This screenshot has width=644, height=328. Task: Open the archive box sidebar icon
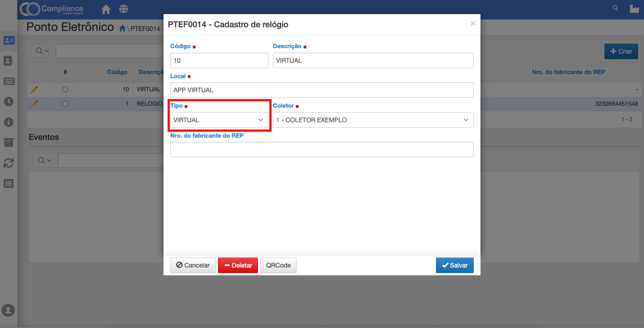pos(8,143)
